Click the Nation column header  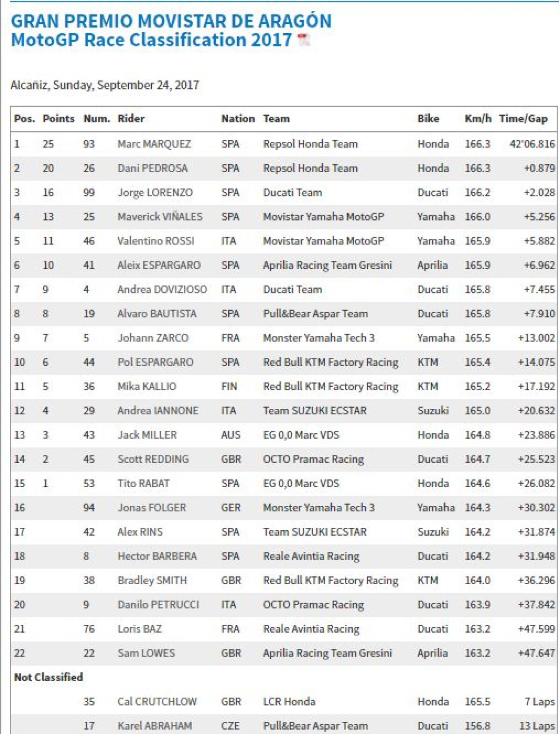tap(238, 119)
